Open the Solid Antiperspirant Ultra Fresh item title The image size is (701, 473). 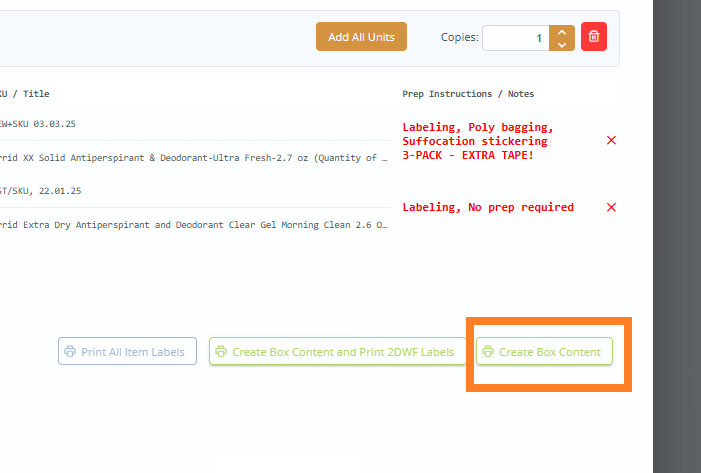point(190,157)
